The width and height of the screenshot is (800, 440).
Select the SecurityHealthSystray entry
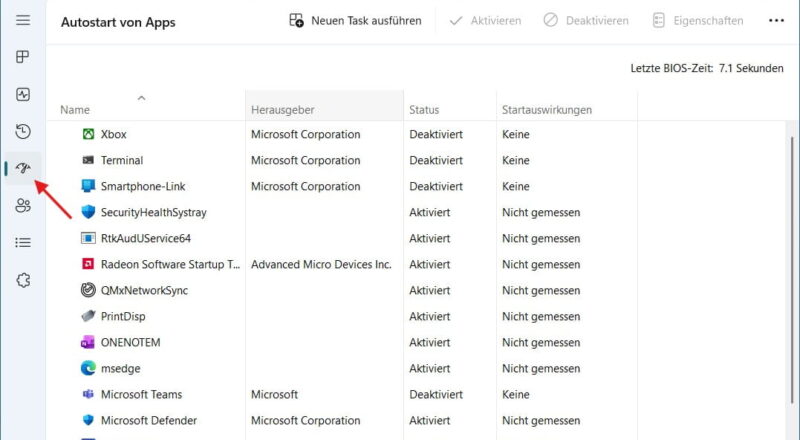click(154, 212)
